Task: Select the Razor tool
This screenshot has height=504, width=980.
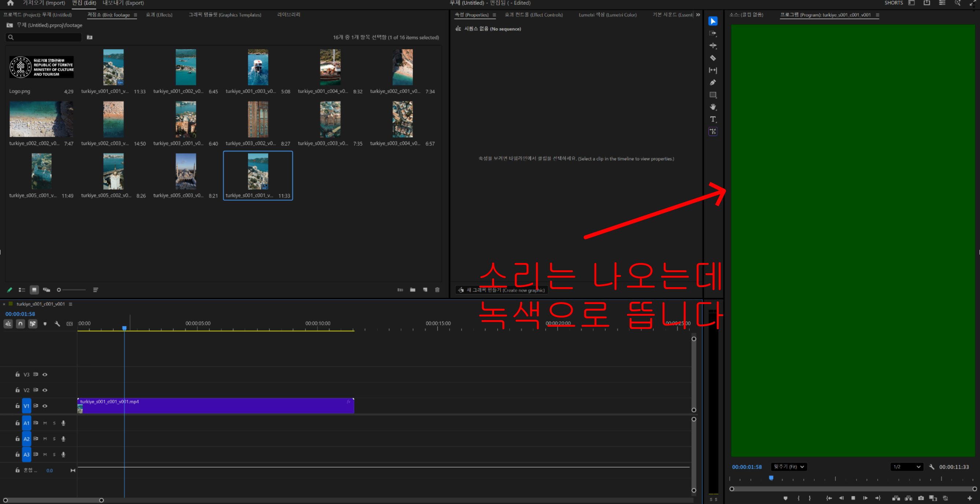Action: pyautogui.click(x=713, y=58)
